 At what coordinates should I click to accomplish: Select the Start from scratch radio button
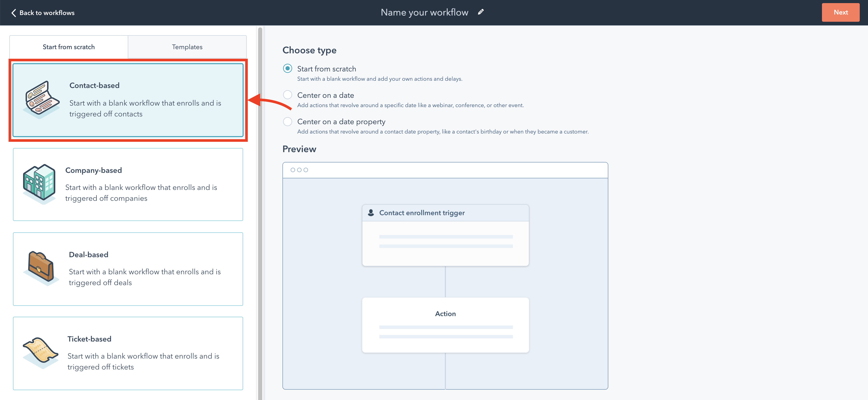(287, 69)
